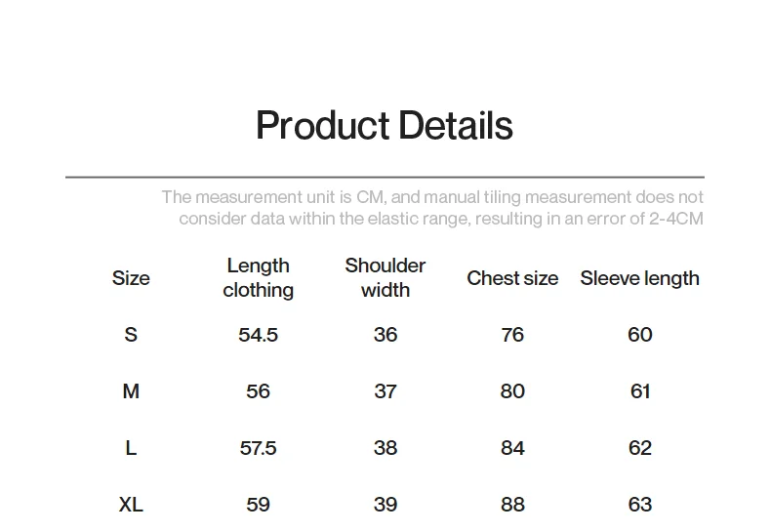Viewport: 771px width, 532px height.
Task: Click the Product Details heading
Action: [x=385, y=125]
